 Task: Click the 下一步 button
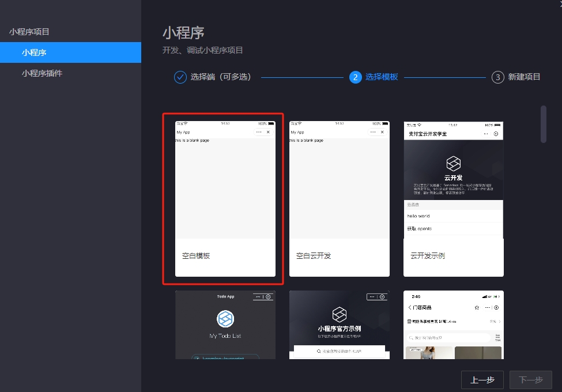coord(530,379)
